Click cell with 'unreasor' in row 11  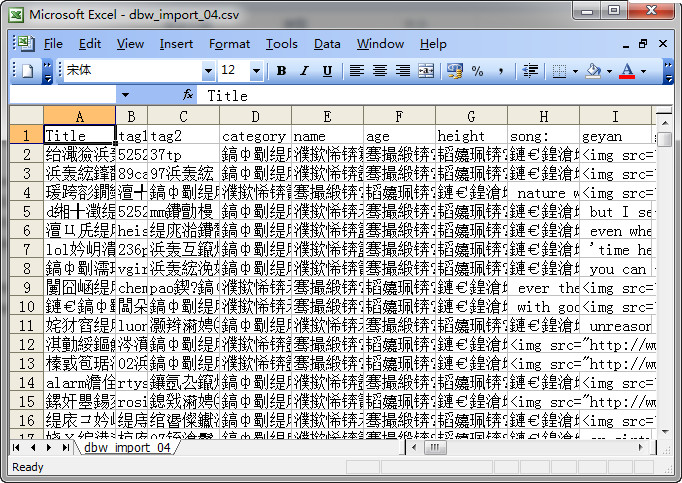[x=615, y=326]
